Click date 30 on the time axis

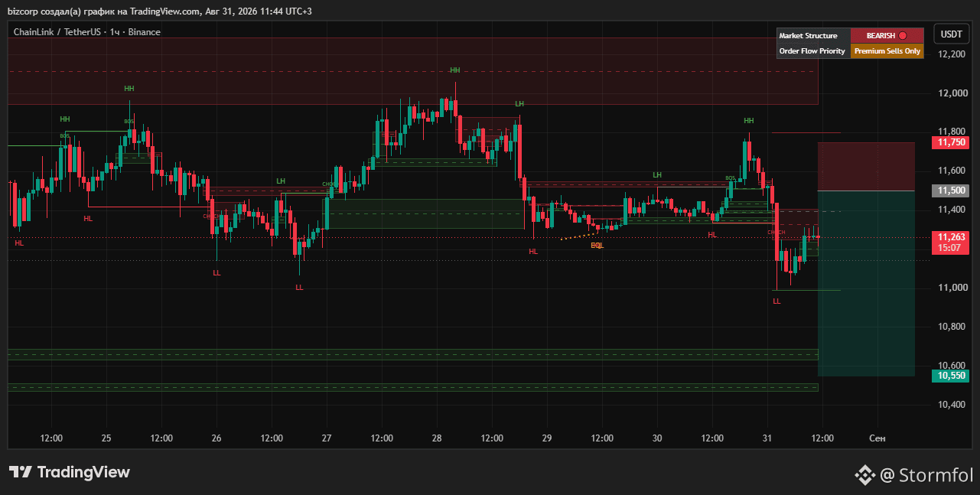coord(657,438)
